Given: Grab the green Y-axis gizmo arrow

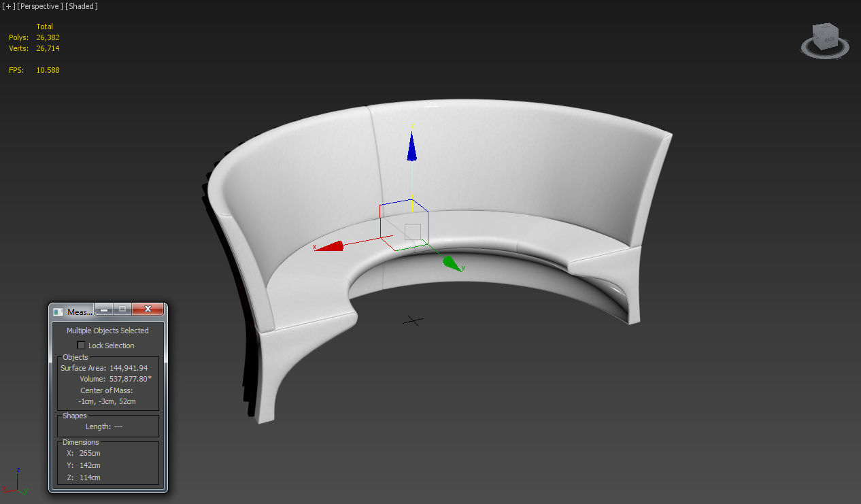Looking at the screenshot, I should pos(450,263).
